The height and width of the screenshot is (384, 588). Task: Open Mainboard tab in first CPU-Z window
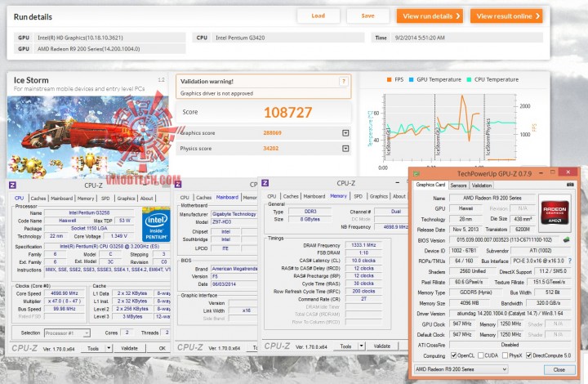tap(61, 199)
